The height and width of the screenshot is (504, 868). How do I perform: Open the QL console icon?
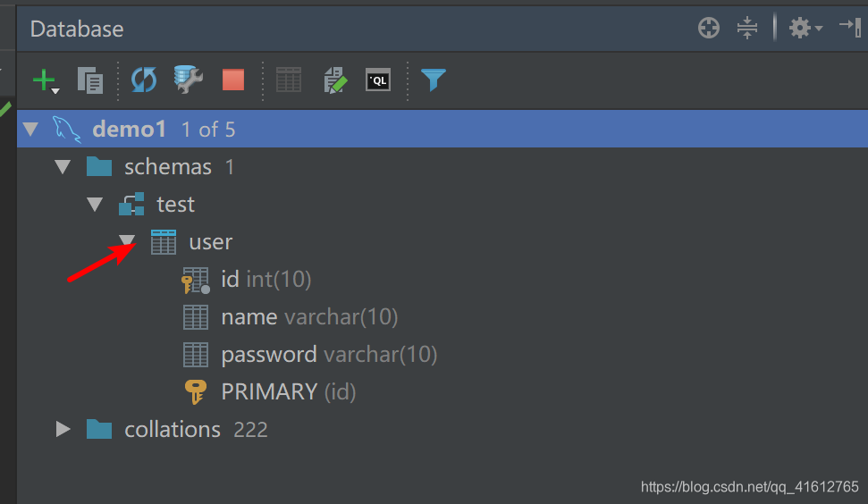[378, 80]
